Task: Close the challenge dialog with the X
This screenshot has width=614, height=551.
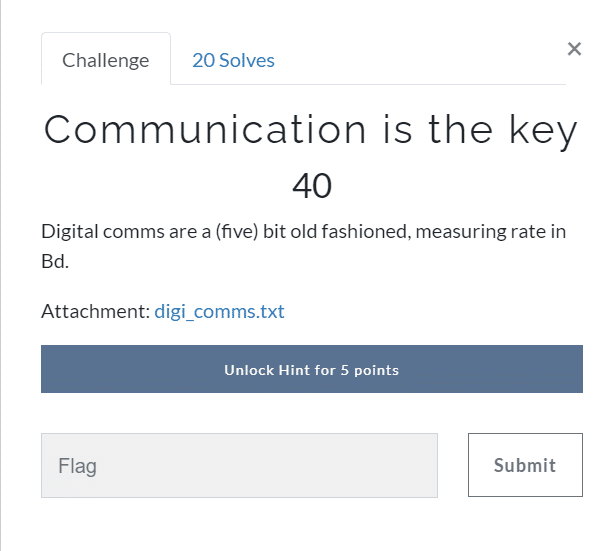Action: (x=574, y=49)
